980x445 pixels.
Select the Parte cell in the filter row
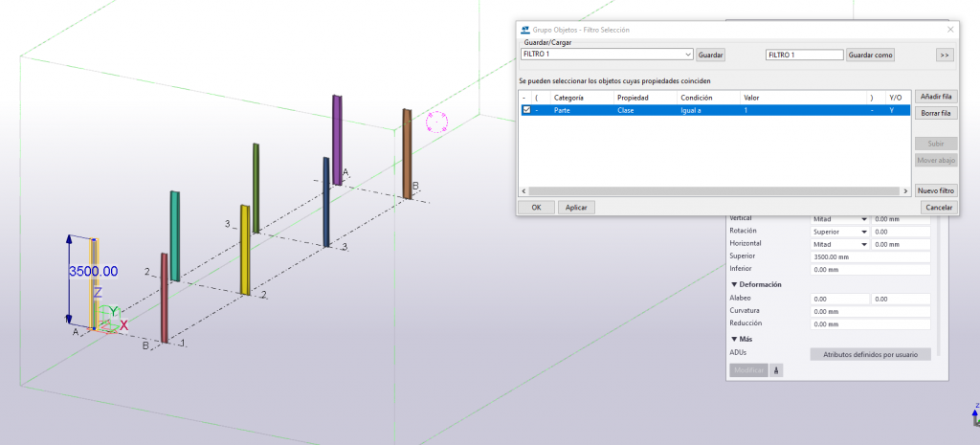pos(583,110)
